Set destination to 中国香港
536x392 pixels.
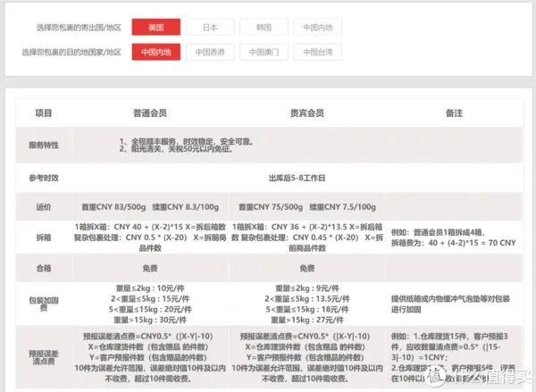click(x=210, y=52)
